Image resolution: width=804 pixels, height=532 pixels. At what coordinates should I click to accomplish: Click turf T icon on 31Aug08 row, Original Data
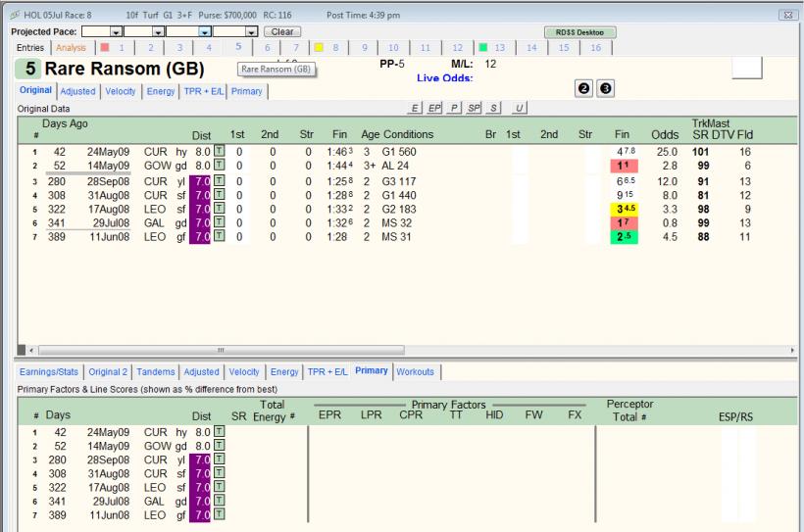coord(219,195)
